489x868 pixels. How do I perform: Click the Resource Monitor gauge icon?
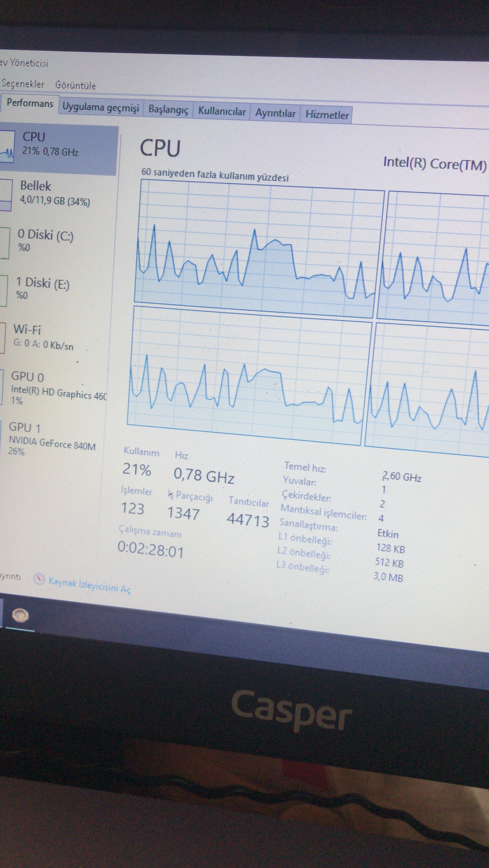point(39,579)
